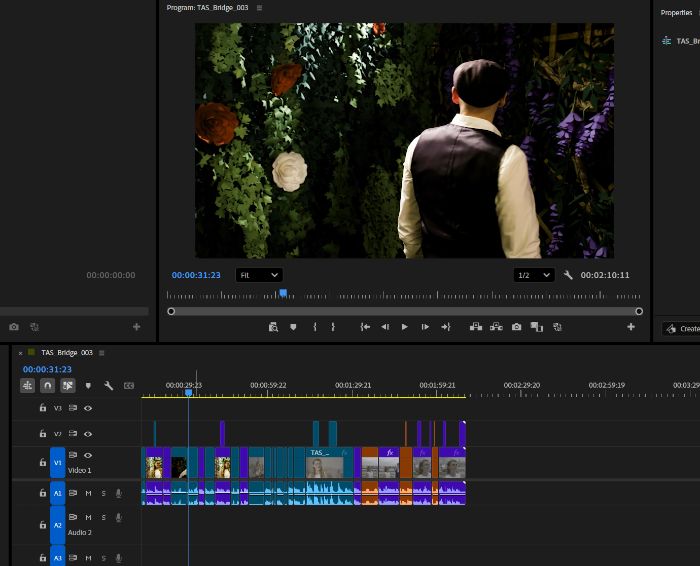Toggle A3 track targeting button
The image size is (700, 566).
click(58, 557)
